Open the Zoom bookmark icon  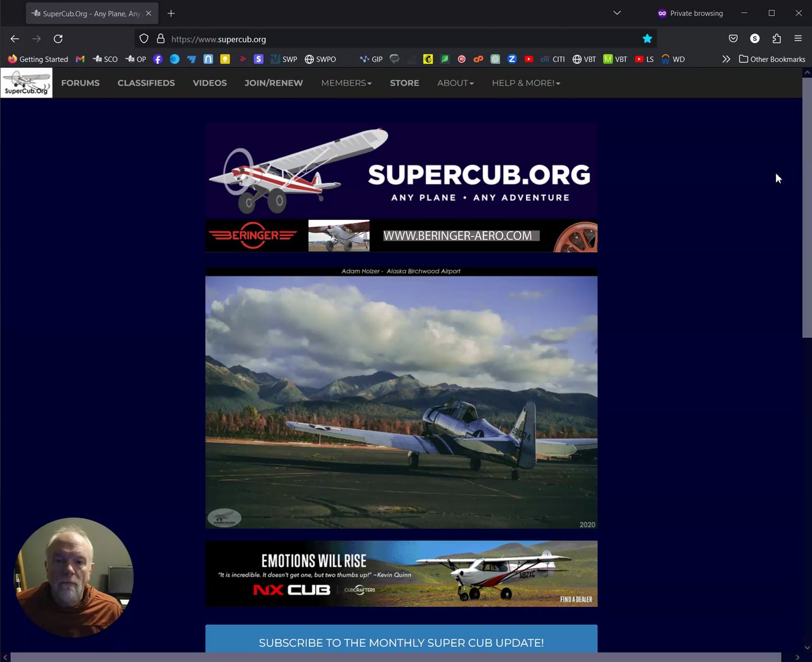(512, 59)
